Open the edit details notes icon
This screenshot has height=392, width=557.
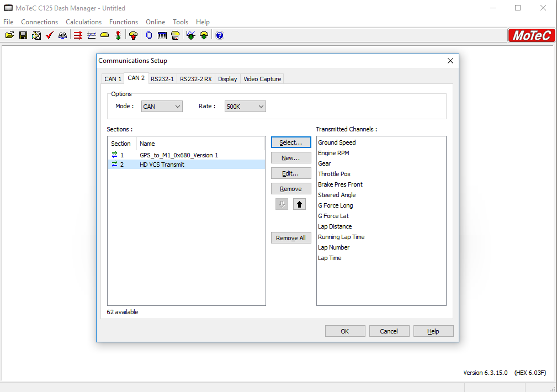[x=36, y=35]
